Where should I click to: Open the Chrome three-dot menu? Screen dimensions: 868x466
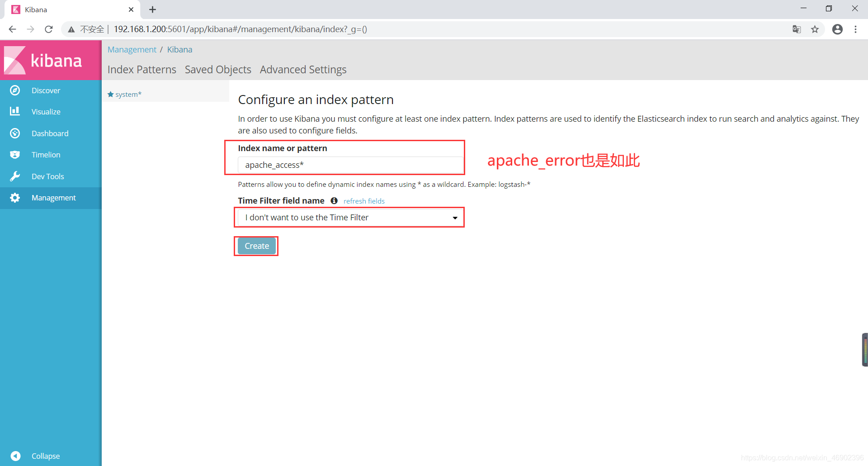[x=855, y=29]
